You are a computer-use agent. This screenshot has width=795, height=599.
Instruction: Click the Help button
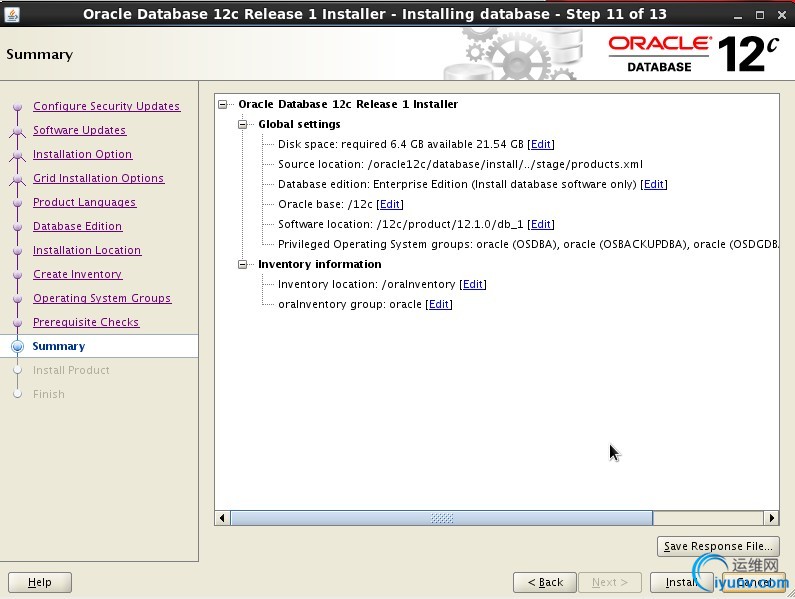coord(40,582)
